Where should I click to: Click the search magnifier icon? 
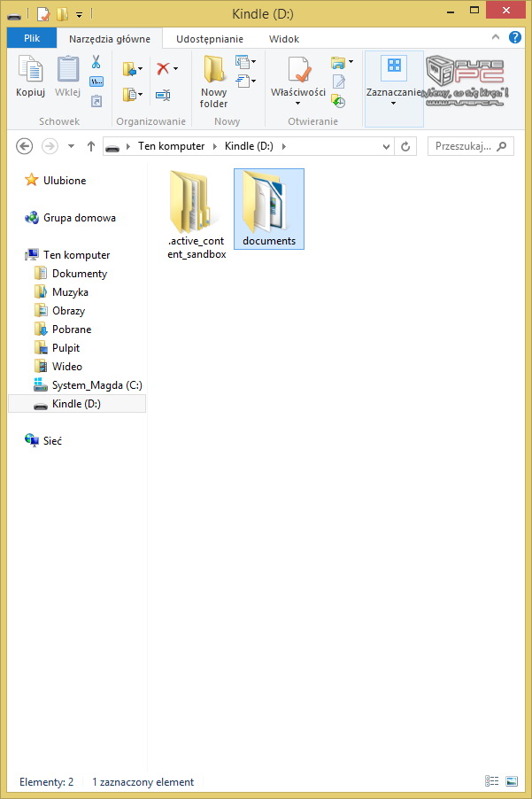pyautogui.click(x=501, y=146)
